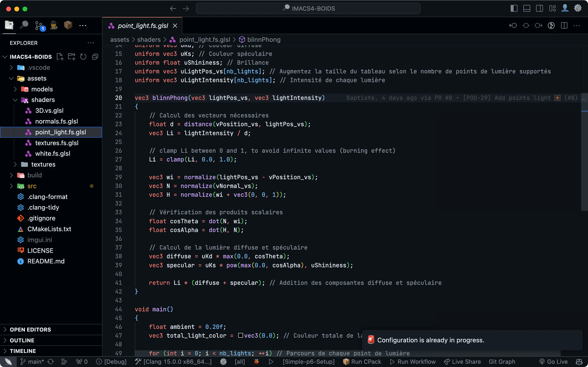Screen dimensions: 588x367
Task: Open textures.fs.glsl in the file tree
Action: (57, 143)
